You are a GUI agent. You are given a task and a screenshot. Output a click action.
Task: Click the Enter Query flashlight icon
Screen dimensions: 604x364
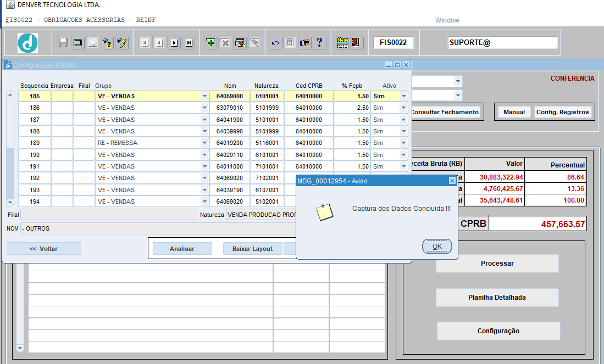click(x=107, y=42)
